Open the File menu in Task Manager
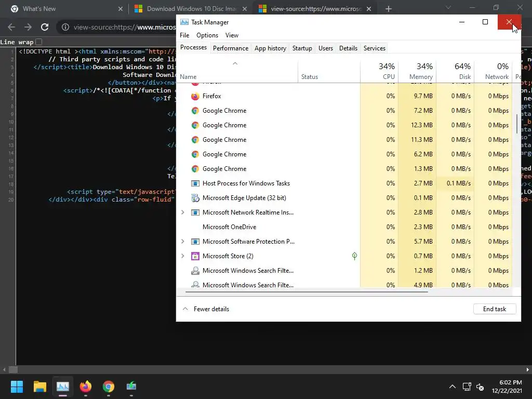Viewport: 532px width, 399px height. click(184, 35)
